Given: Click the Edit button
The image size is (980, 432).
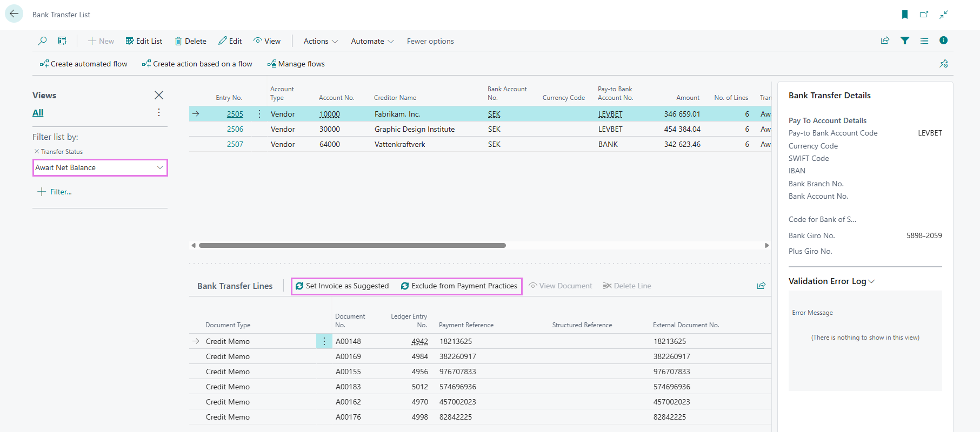Looking at the screenshot, I should click(x=230, y=41).
